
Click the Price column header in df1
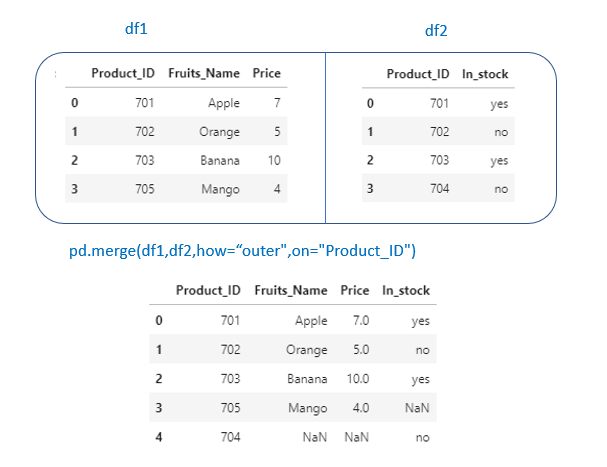coord(267,73)
